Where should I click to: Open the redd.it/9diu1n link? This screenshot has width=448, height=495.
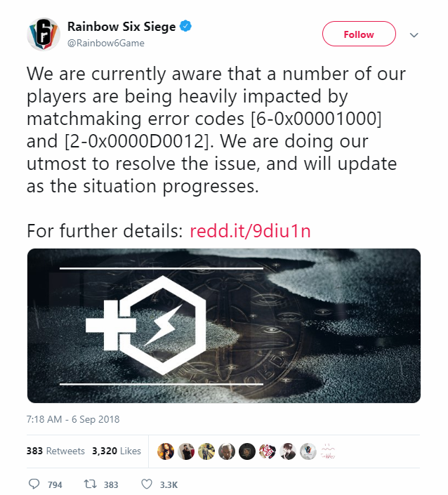point(250,231)
